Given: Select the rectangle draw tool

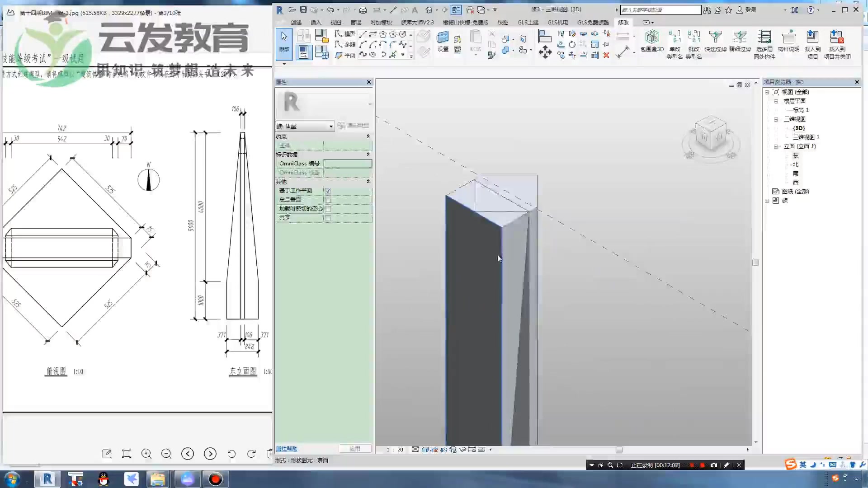Looking at the screenshot, I should 373,34.
